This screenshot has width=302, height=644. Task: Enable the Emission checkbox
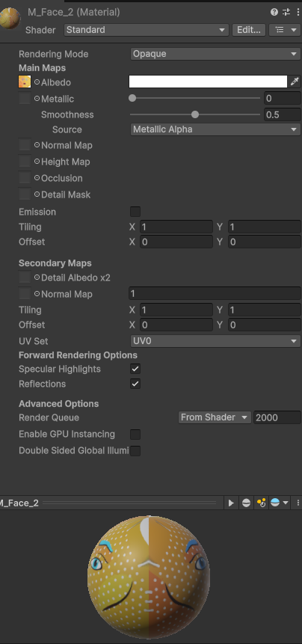(135, 212)
